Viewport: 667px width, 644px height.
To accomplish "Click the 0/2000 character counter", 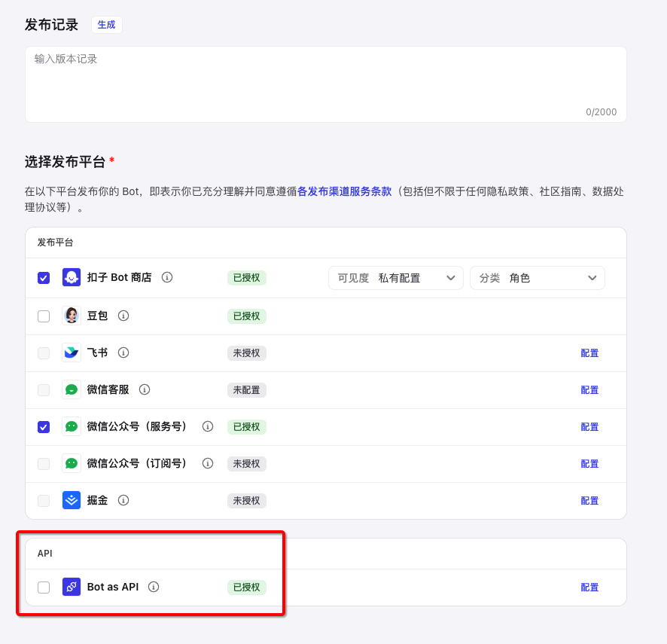I will [x=601, y=112].
